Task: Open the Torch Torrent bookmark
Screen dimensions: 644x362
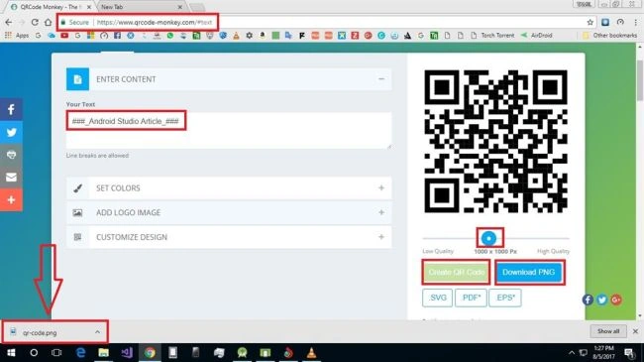Action: (x=492, y=36)
